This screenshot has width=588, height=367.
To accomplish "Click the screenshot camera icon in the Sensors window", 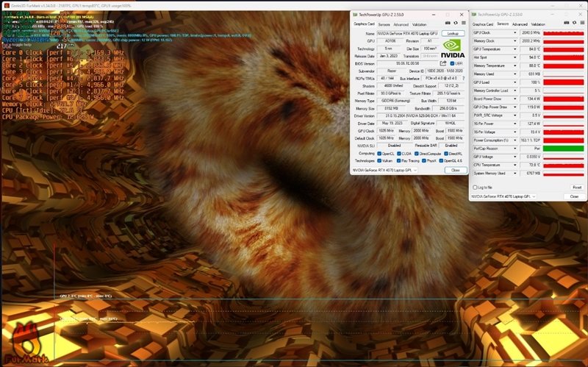I will [567, 23].
